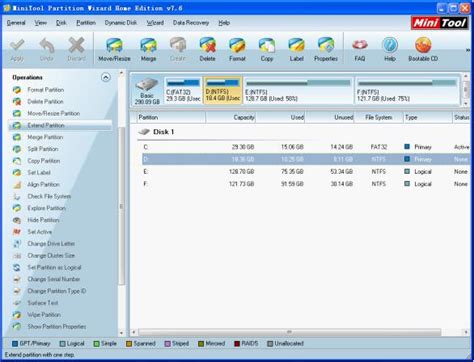Screen dimensions: 474x362
Task: Choose Change Serial Number operation
Action: [53, 279]
